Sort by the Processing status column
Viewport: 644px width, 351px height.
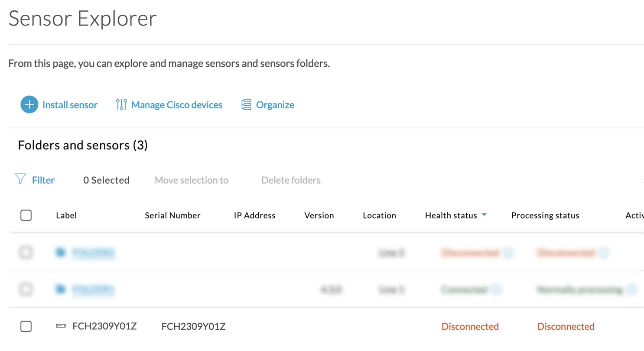(545, 215)
